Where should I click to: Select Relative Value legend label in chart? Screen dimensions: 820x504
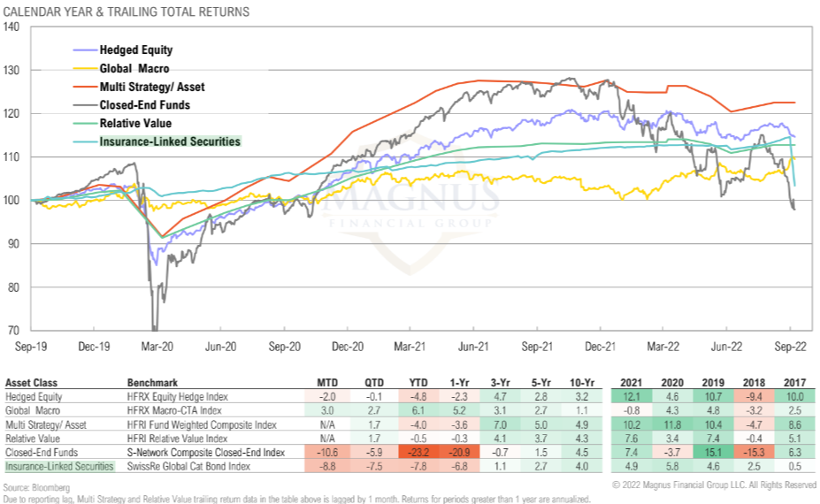(135, 123)
